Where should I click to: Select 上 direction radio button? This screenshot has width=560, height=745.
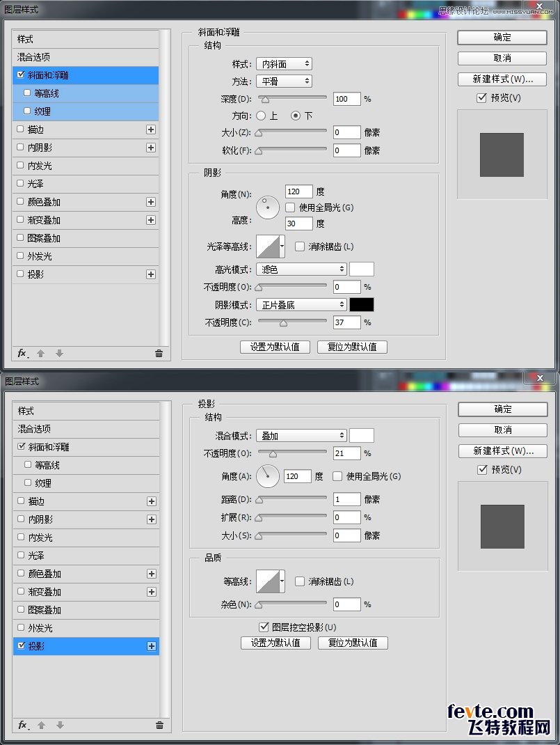point(261,116)
